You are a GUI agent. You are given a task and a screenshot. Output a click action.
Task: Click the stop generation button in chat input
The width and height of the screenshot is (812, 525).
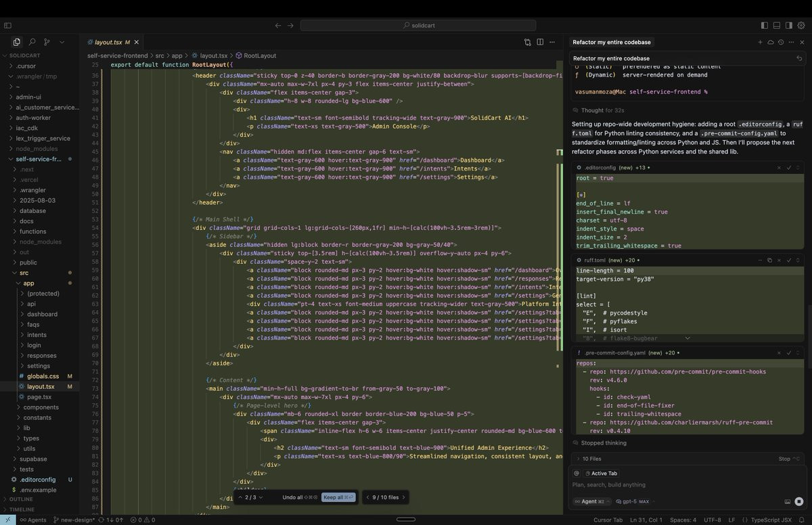[x=799, y=501]
